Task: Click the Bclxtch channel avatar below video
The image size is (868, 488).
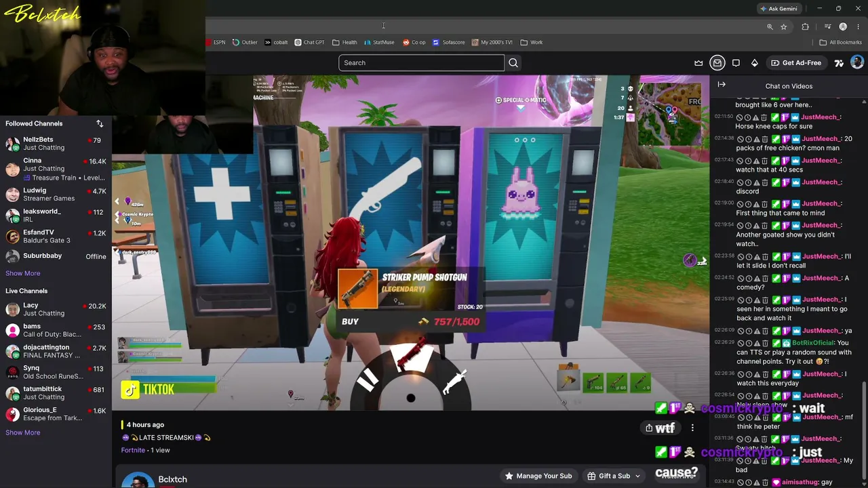Action: pyautogui.click(x=138, y=480)
